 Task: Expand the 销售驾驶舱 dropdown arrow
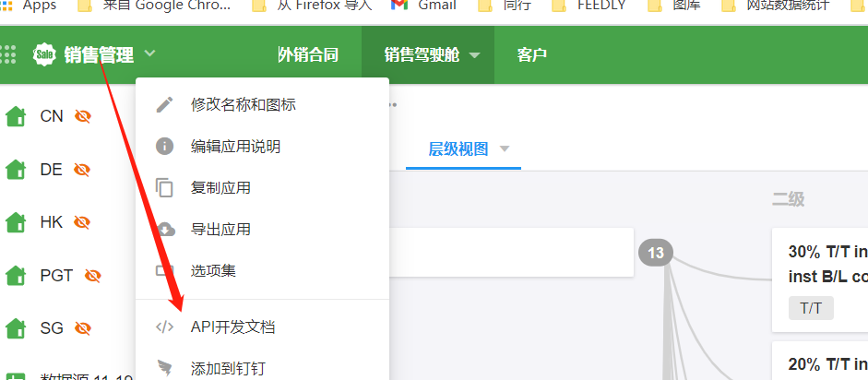(x=475, y=55)
